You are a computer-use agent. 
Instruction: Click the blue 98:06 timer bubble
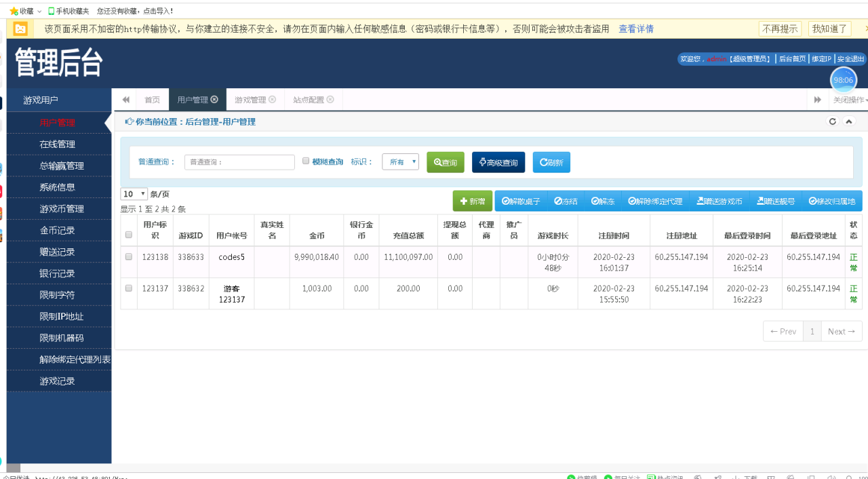point(843,80)
